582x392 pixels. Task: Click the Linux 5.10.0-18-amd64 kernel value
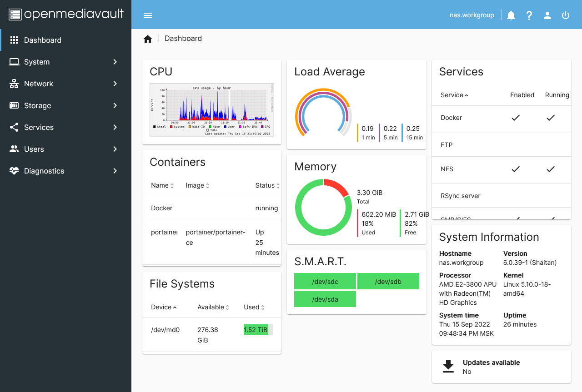527,289
